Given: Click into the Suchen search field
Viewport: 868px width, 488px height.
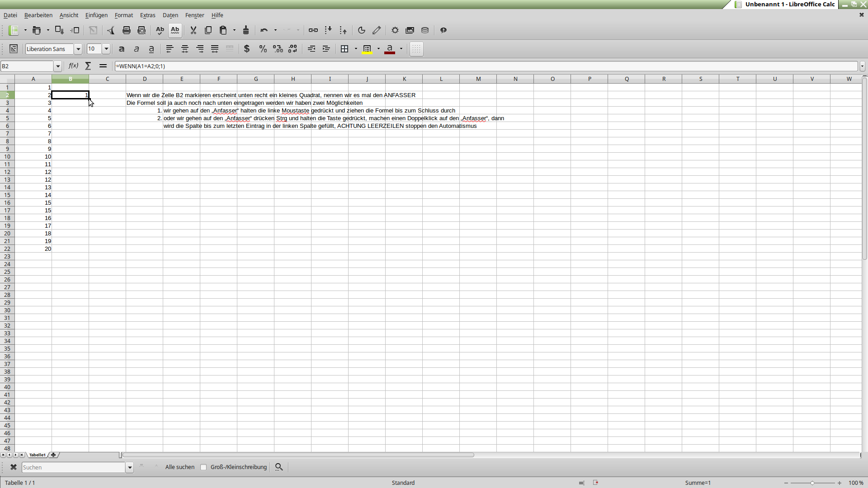Looking at the screenshot, I should (73, 467).
